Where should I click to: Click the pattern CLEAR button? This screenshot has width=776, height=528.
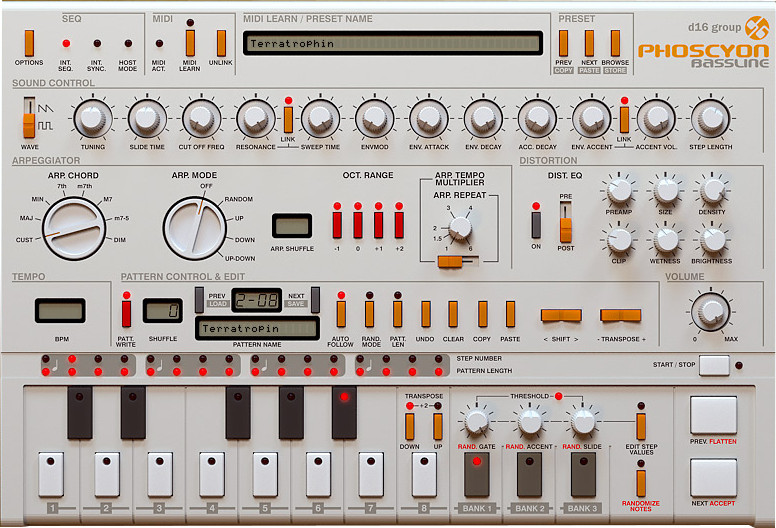(x=453, y=314)
